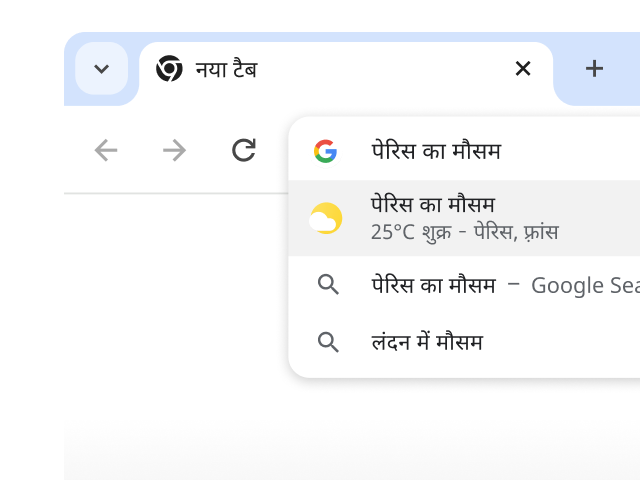Screen dimensions: 640x480
Task: Open a new tab with the plus button
Action: click(x=594, y=69)
